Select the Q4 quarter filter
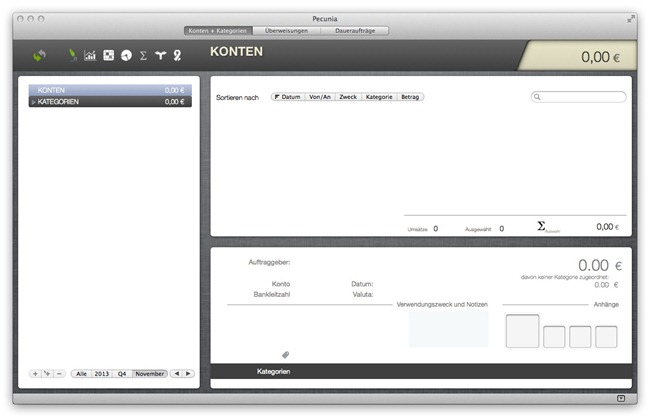 [121, 373]
